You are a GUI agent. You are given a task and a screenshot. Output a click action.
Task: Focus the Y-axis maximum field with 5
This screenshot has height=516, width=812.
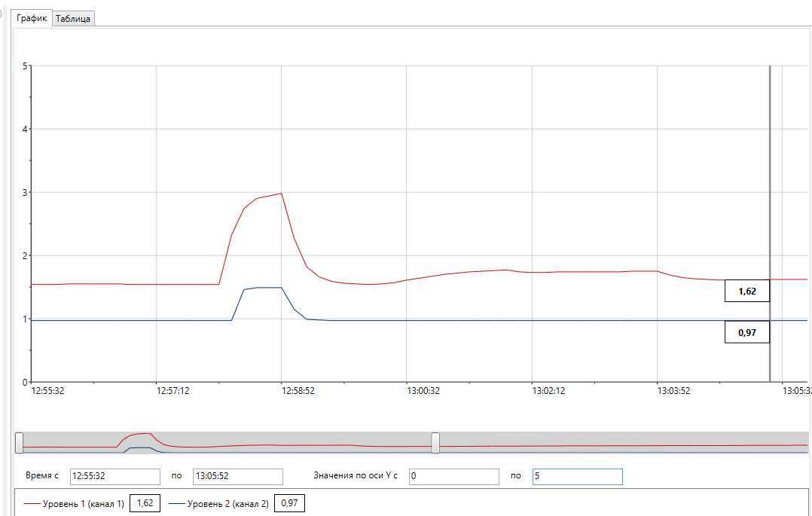pyautogui.click(x=577, y=476)
